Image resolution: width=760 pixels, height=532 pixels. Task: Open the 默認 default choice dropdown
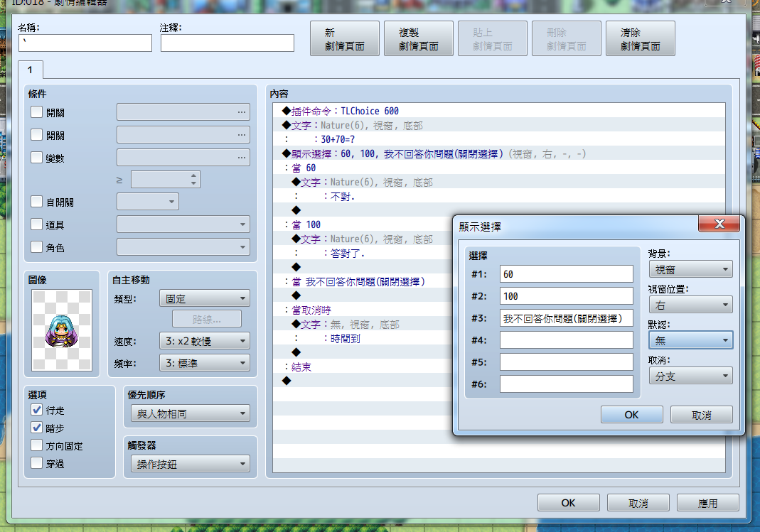point(691,340)
